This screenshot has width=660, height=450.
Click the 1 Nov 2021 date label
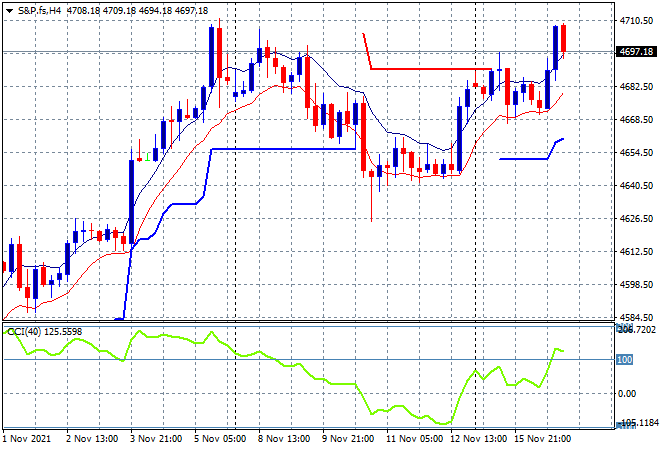(x=27, y=439)
